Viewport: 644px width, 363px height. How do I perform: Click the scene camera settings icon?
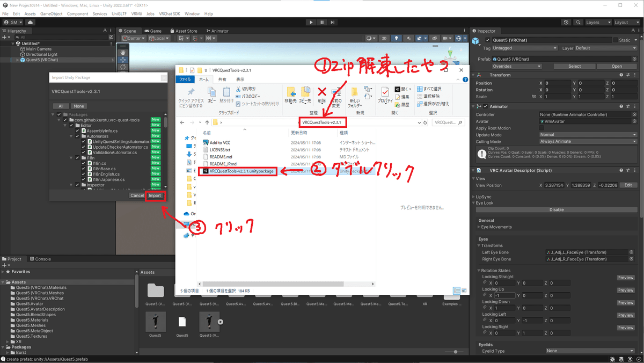click(x=447, y=38)
